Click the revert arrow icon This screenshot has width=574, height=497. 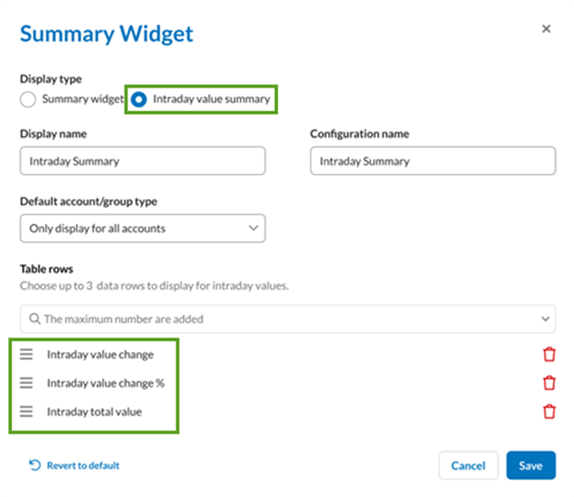click(35, 465)
